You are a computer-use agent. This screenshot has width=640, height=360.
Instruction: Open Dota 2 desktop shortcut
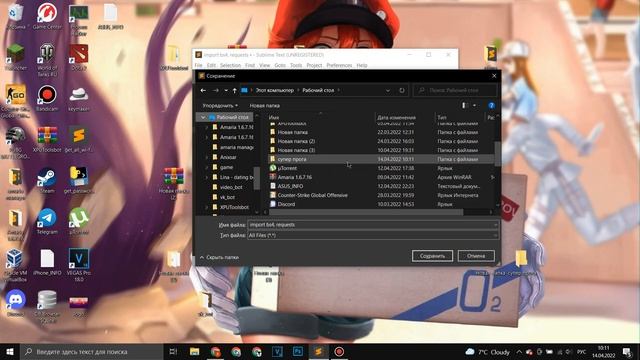pyautogui.click(x=78, y=57)
